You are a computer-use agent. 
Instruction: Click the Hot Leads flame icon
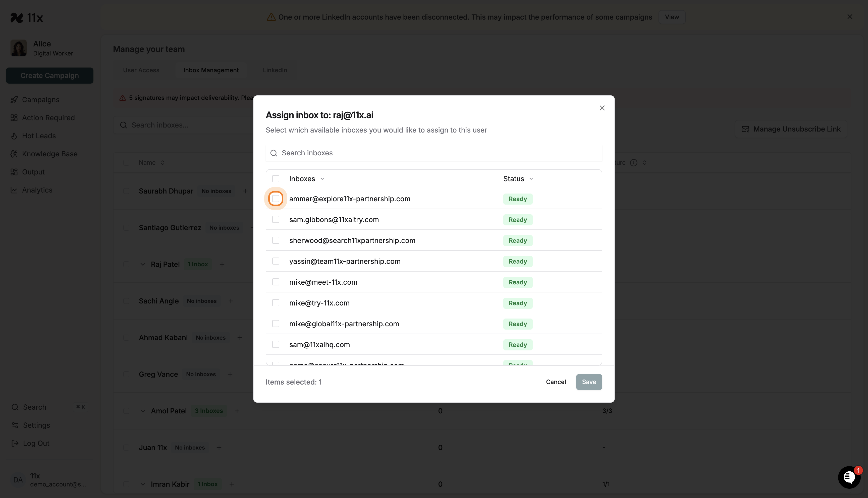14,136
